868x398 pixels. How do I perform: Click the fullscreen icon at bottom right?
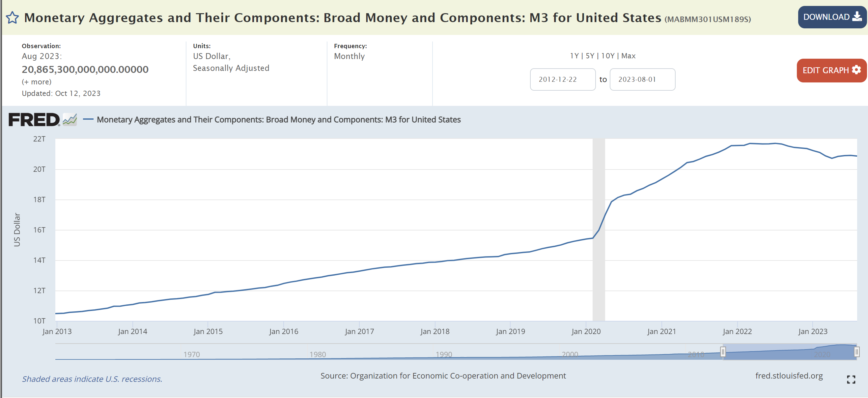pos(851,380)
